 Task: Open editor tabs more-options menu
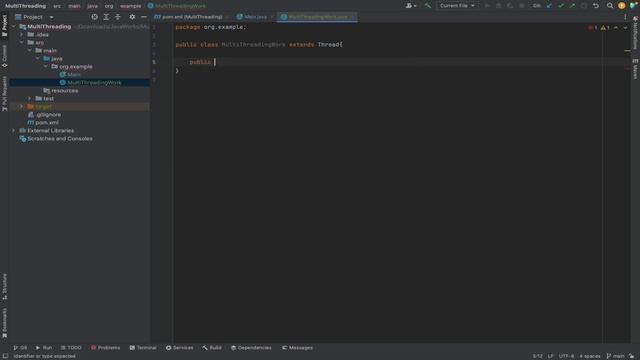click(x=625, y=17)
